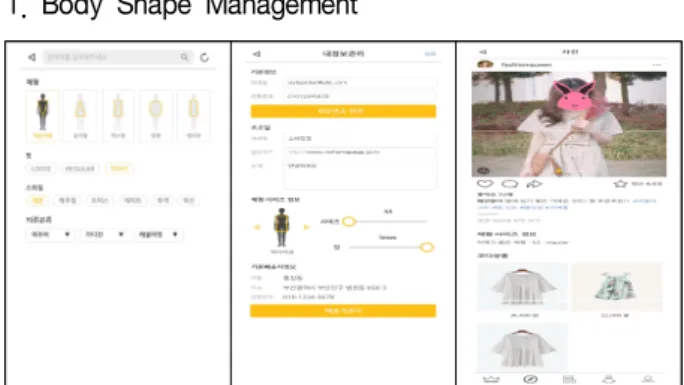This screenshot has width=684, height=385.
Task: Tap the blue link at my-info top right
Action: (x=430, y=54)
